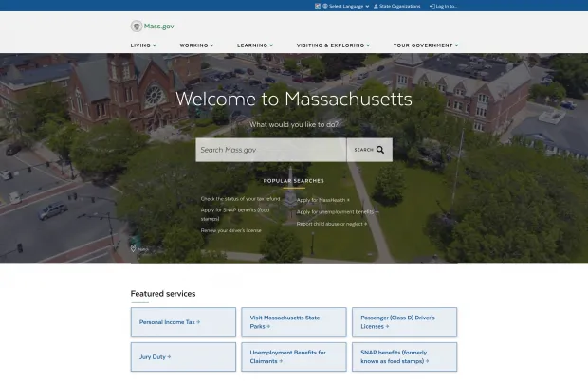Click the 'What would you like to do?' text
This screenshot has height=381, width=588.
[294, 124]
